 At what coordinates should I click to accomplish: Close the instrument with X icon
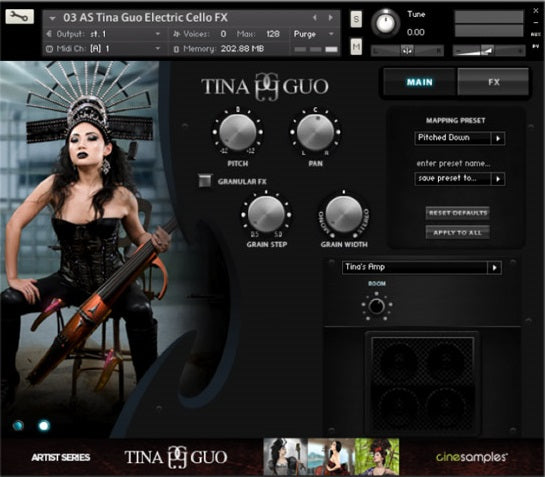(x=536, y=11)
